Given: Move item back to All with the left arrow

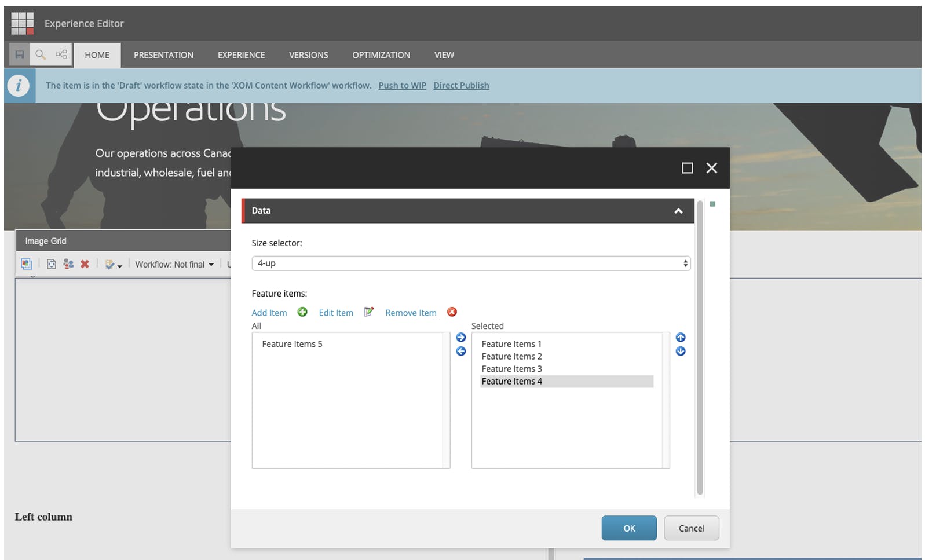Looking at the screenshot, I should [x=461, y=352].
